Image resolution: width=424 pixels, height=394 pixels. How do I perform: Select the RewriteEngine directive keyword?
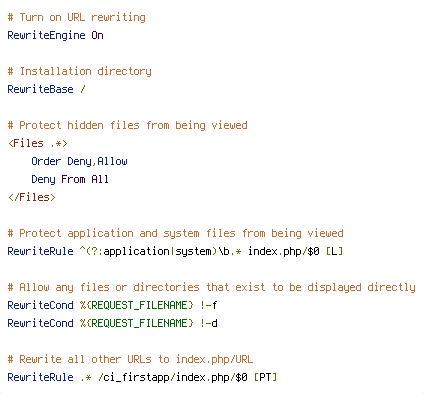click(46, 35)
